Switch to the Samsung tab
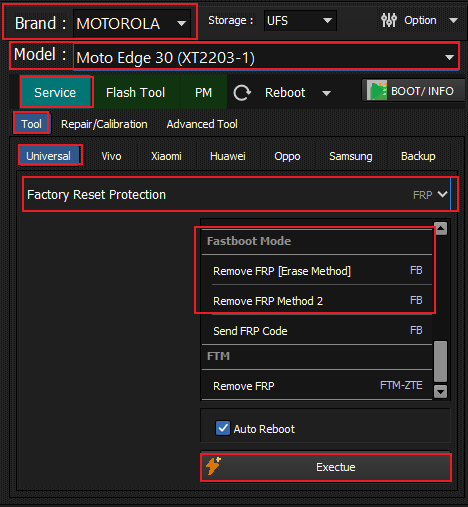This screenshot has width=468, height=507. (351, 156)
